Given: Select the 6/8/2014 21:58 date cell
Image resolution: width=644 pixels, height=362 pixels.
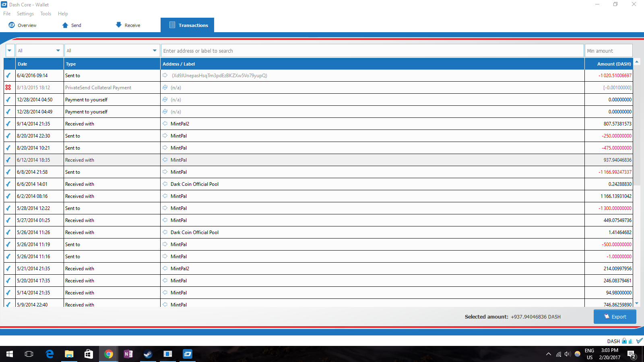Looking at the screenshot, I should (39, 172).
